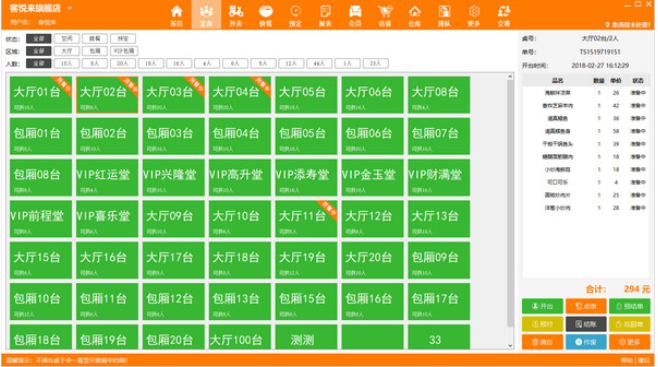Click the dark 结账 checkout button
Screen dimensions: 658x367
[586, 324]
